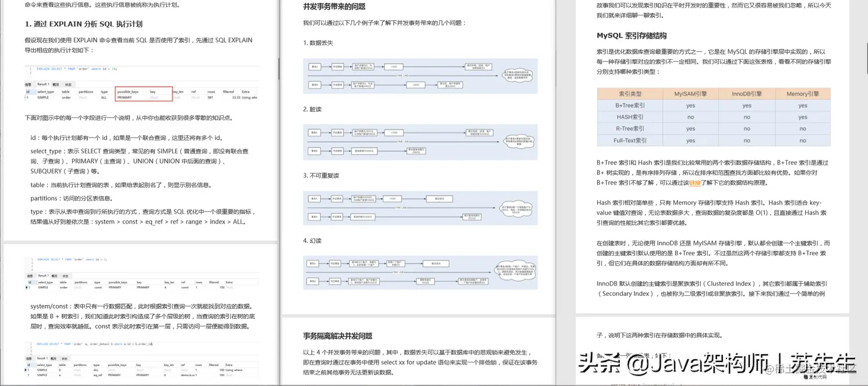Image resolution: width=868 pixels, height=386 pixels.
Task: Click the no cell in R-Tree索引 InnoDB column
Action: (746, 128)
